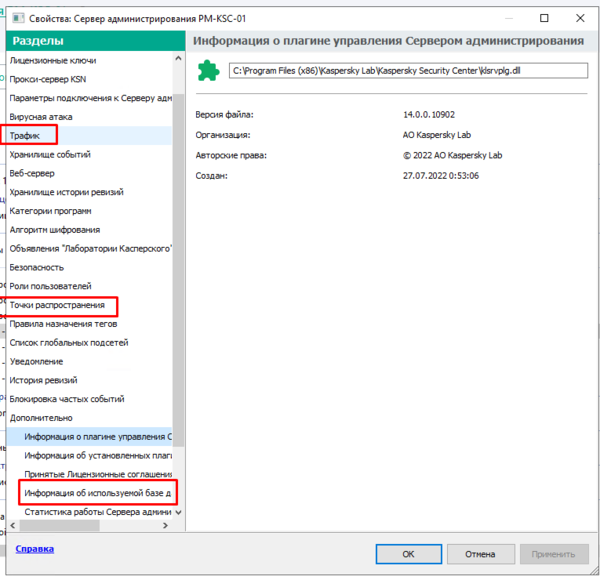Click the Организация label
600x580 pixels.
223,135
